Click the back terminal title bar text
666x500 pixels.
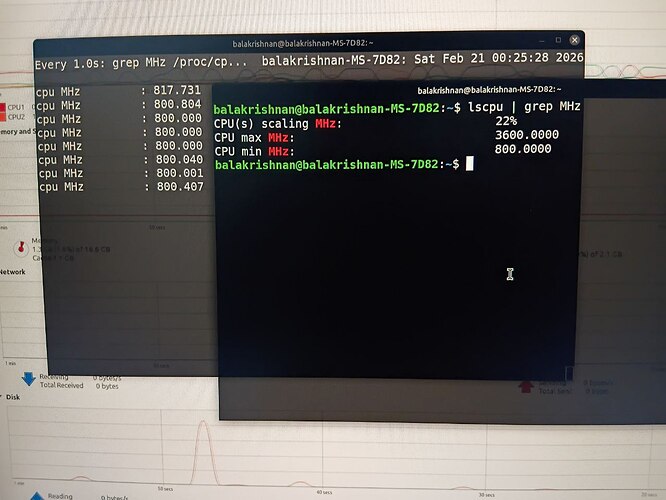[x=303, y=43]
